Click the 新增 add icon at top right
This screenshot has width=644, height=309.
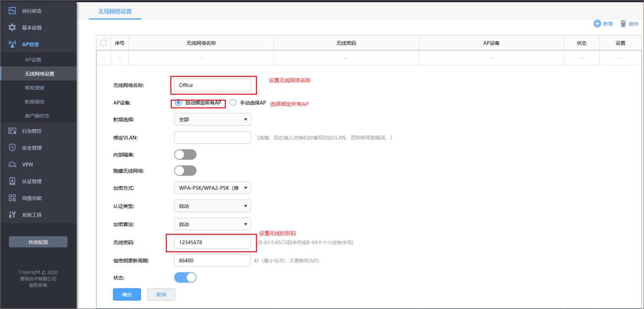(x=598, y=24)
